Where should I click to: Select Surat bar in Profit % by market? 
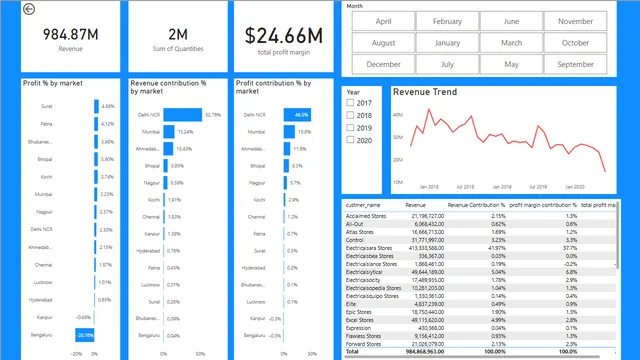pyautogui.click(x=96, y=106)
